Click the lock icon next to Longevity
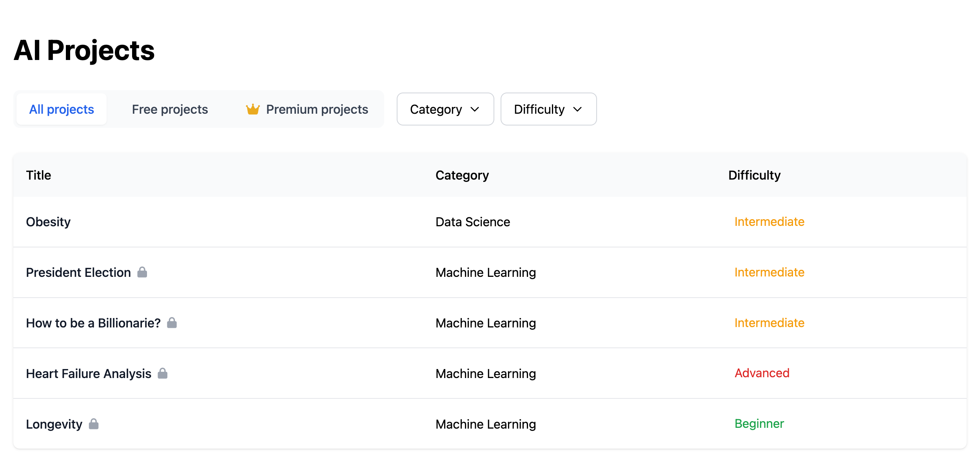The height and width of the screenshot is (469, 980). pyautogui.click(x=94, y=424)
